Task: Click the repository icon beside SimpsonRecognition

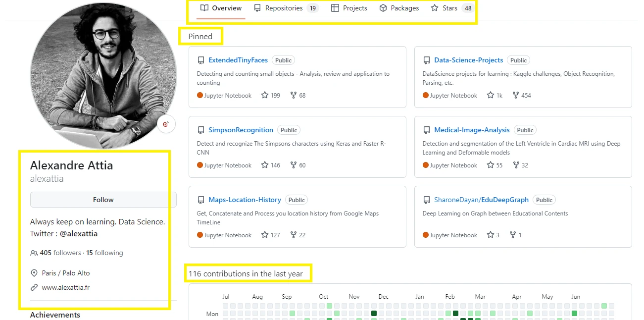Action: click(201, 130)
